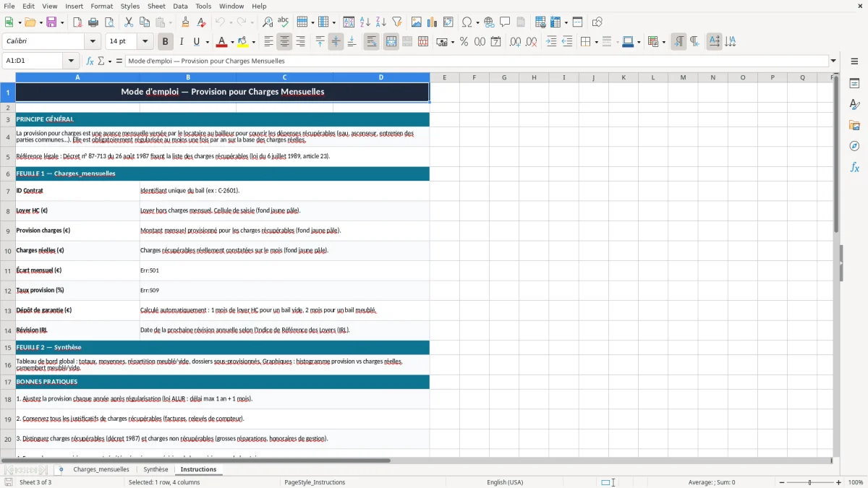Toggle Italic formatting

click(181, 42)
